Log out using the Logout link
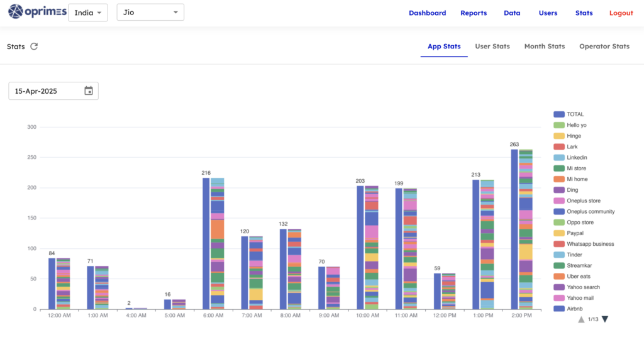644x352 pixels. pyautogui.click(x=621, y=13)
